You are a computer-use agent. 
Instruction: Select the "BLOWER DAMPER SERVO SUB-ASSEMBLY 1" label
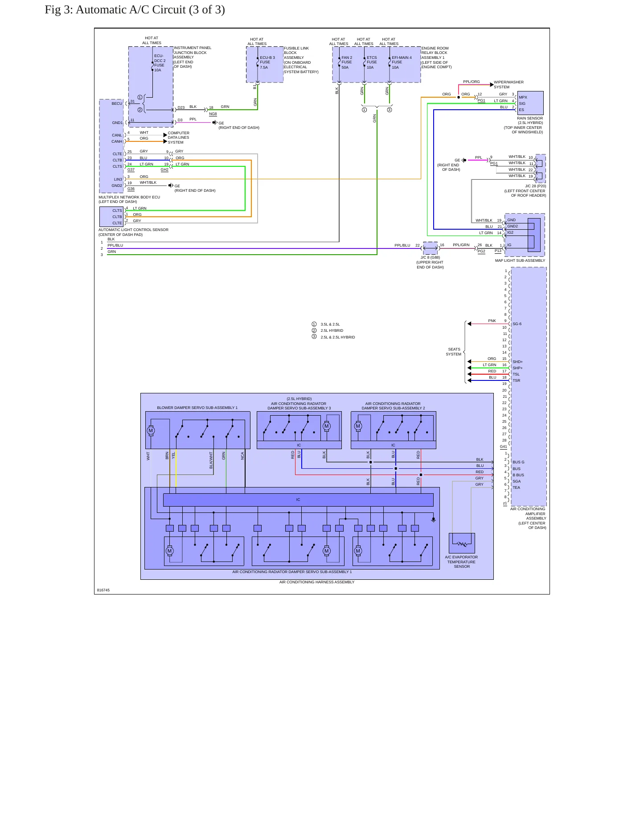coord(197,408)
